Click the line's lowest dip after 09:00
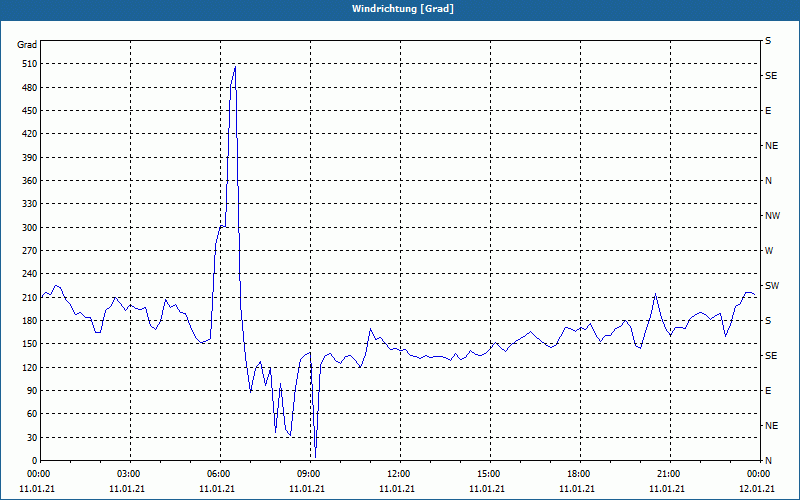The image size is (800, 500). coord(315,457)
